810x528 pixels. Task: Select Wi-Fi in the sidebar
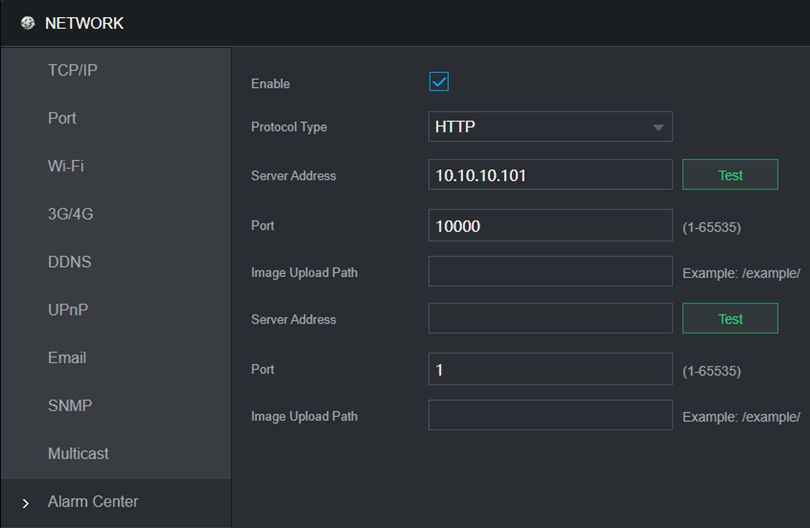tap(65, 166)
